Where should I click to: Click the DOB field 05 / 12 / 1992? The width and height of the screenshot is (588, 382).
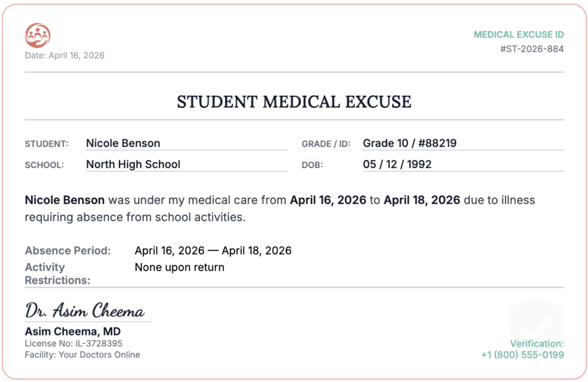click(x=463, y=165)
